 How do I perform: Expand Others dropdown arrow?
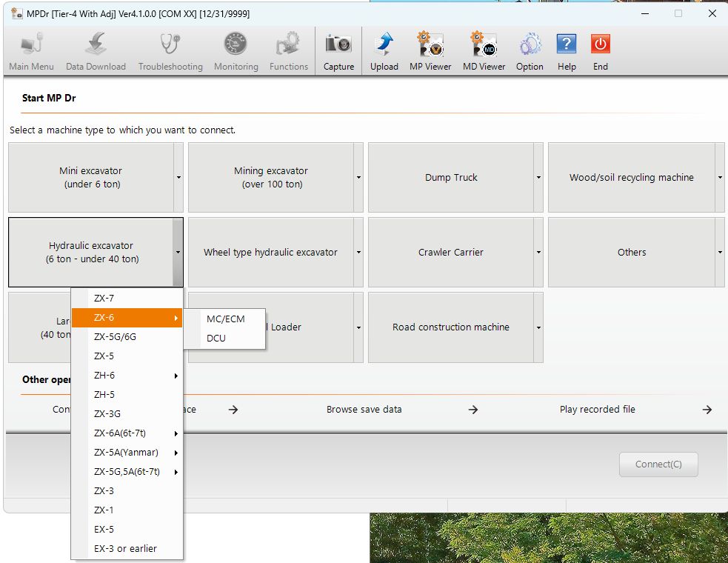pyautogui.click(x=720, y=252)
